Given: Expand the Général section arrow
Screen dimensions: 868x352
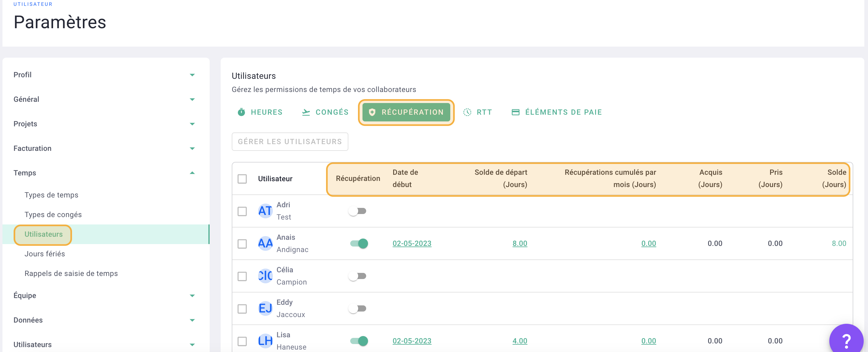Looking at the screenshot, I should pos(192,99).
